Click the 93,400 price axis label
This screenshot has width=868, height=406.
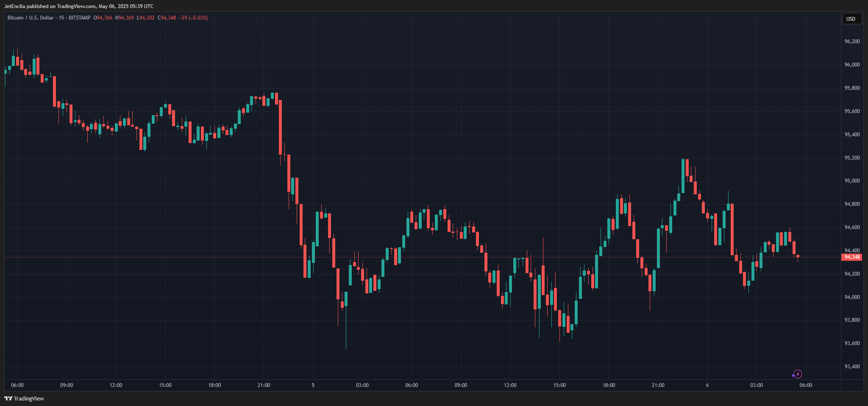click(852, 367)
